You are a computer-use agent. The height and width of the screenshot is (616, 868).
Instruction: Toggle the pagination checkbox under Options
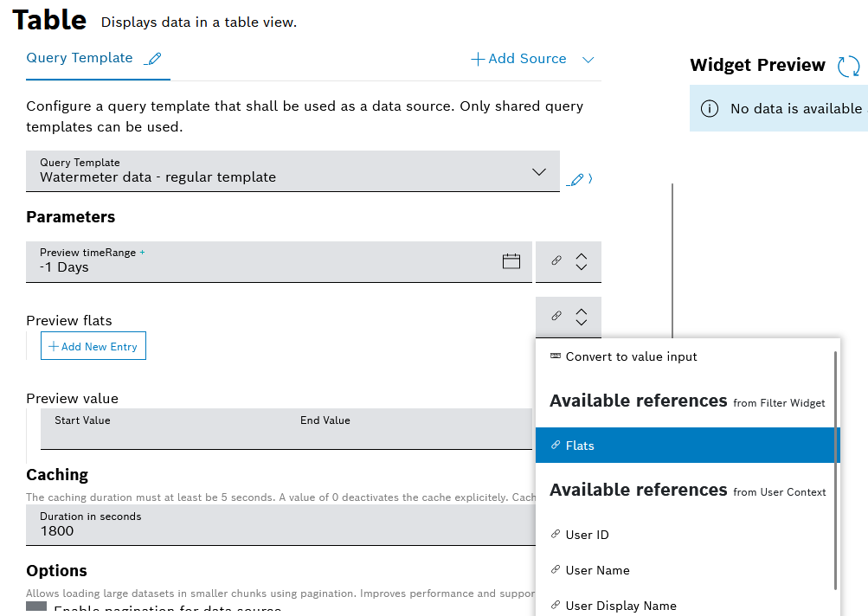36,609
